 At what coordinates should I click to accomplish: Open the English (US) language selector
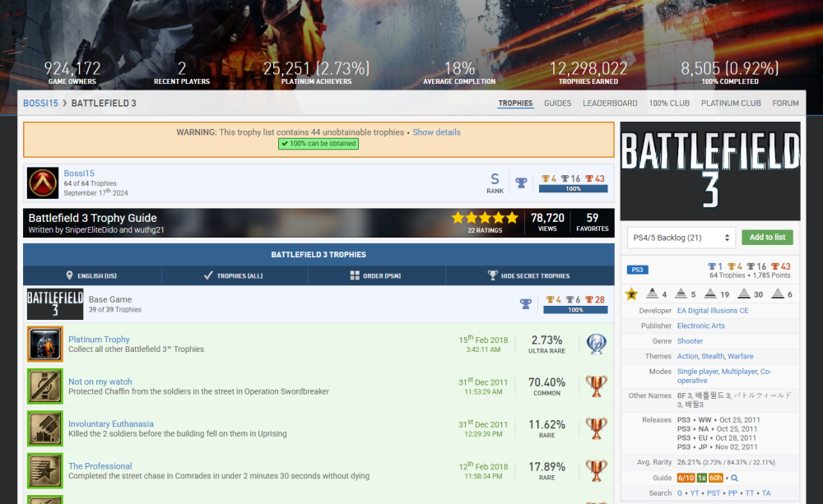coord(91,276)
